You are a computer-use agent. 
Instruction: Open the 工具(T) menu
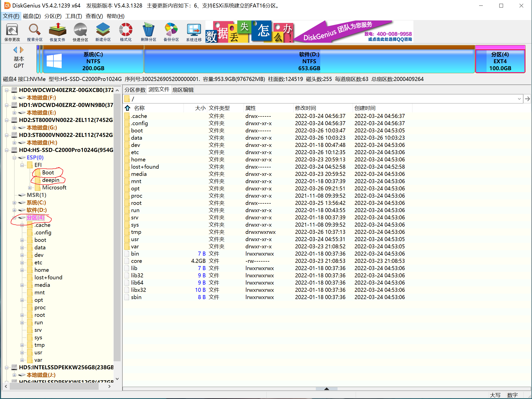coord(73,16)
